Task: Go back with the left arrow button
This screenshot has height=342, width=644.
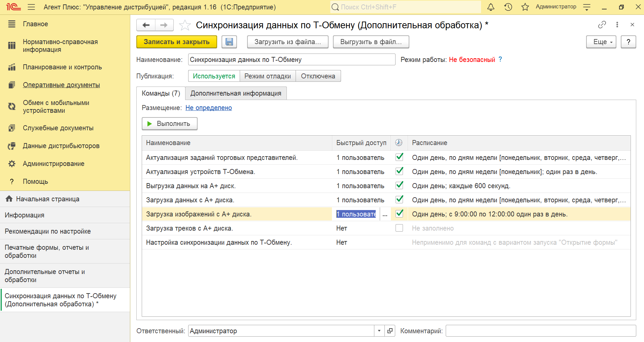Action: 146,25
